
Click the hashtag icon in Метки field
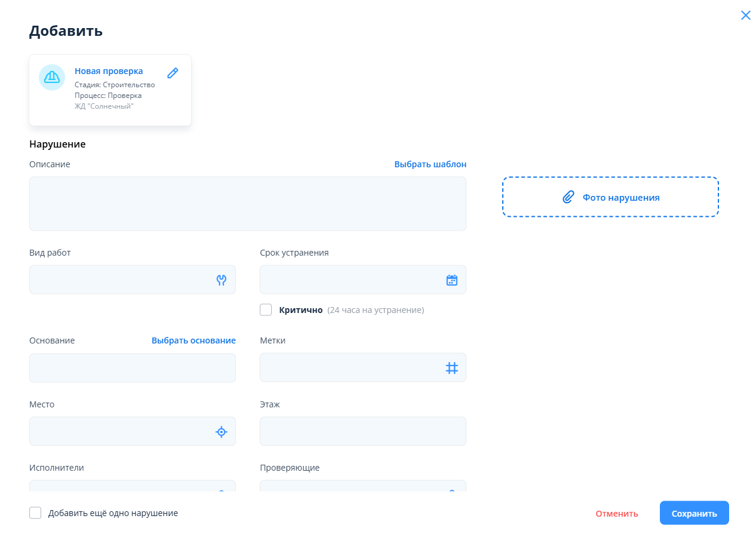[452, 368]
